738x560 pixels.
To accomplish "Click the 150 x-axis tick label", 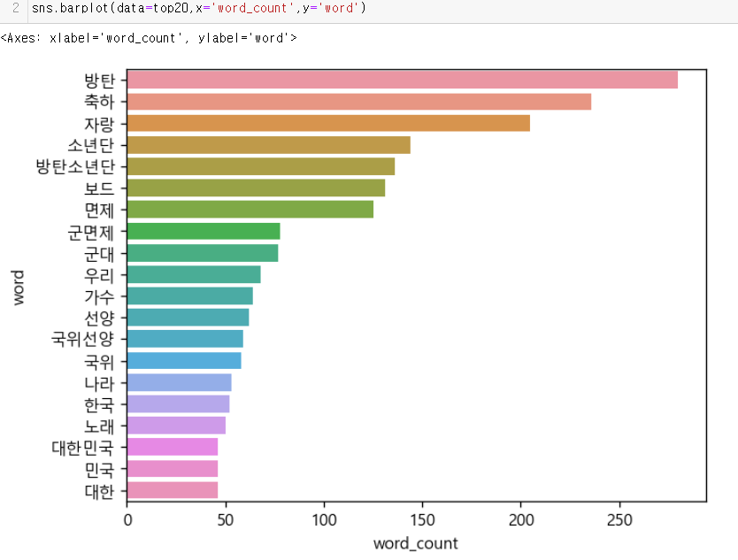I will click(x=422, y=520).
